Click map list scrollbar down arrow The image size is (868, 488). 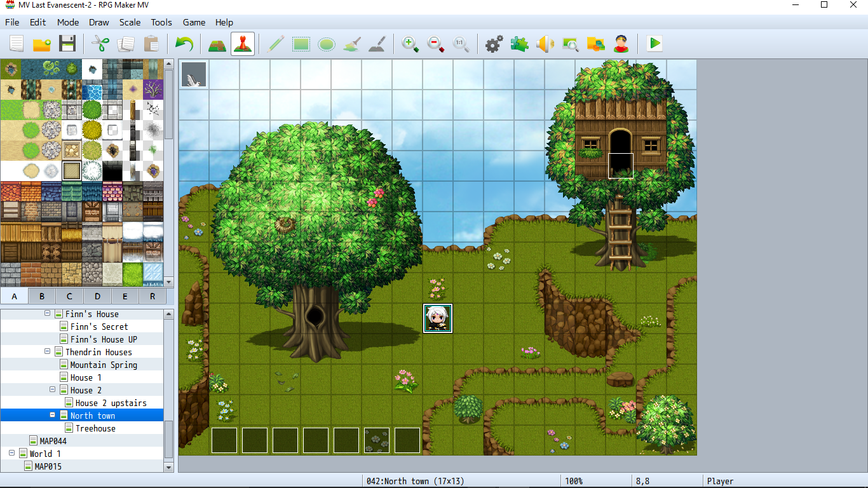pyautogui.click(x=169, y=467)
